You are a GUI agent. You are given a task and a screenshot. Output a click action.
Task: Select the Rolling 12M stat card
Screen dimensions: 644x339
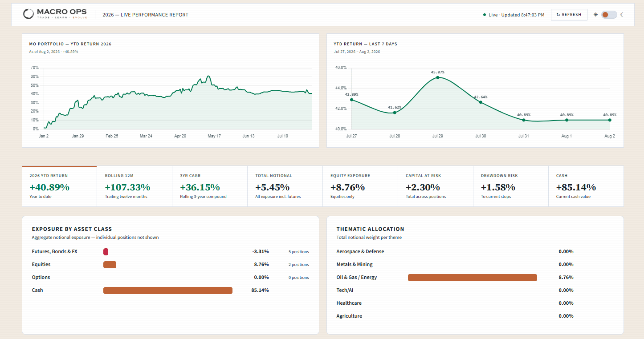tap(135, 186)
